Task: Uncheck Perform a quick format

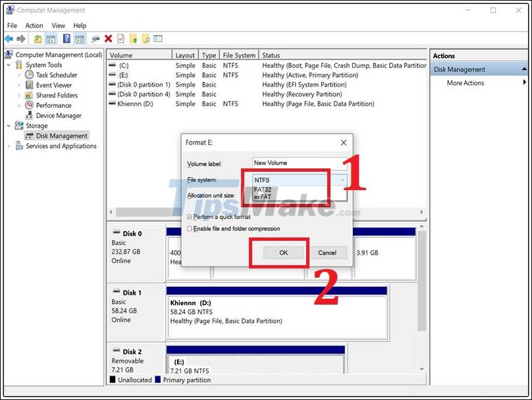Action: point(190,216)
